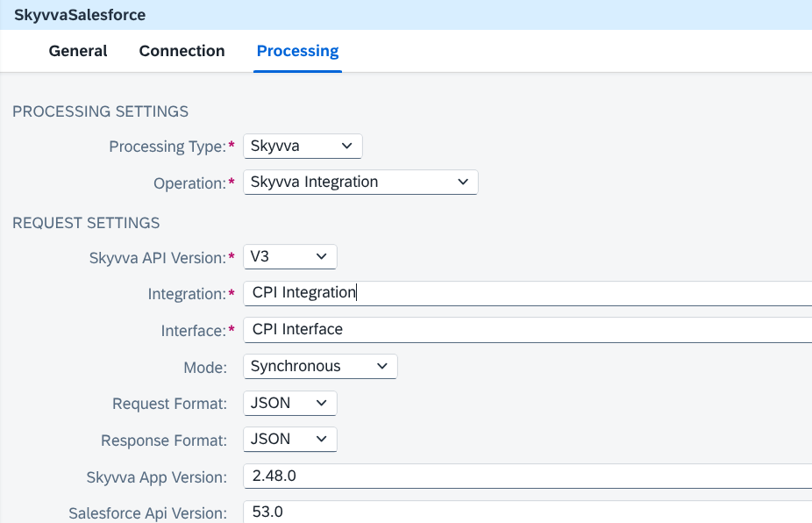Open the Response Format JSON dropdown
The width and height of the screenshot is (812, 523).
pos(290,439)
